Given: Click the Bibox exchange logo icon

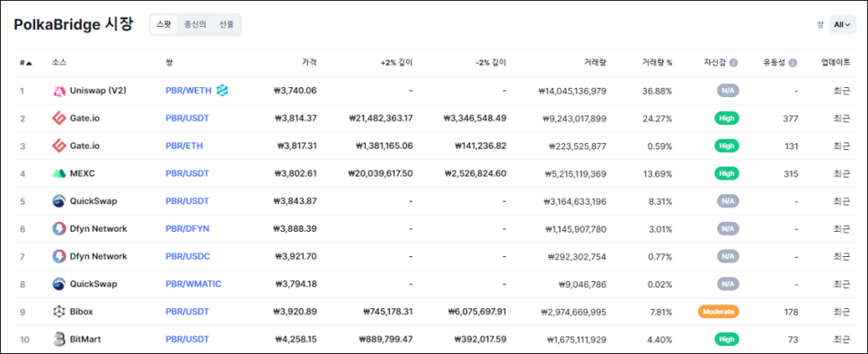Looking at the screenshot, I should (58, 312).
